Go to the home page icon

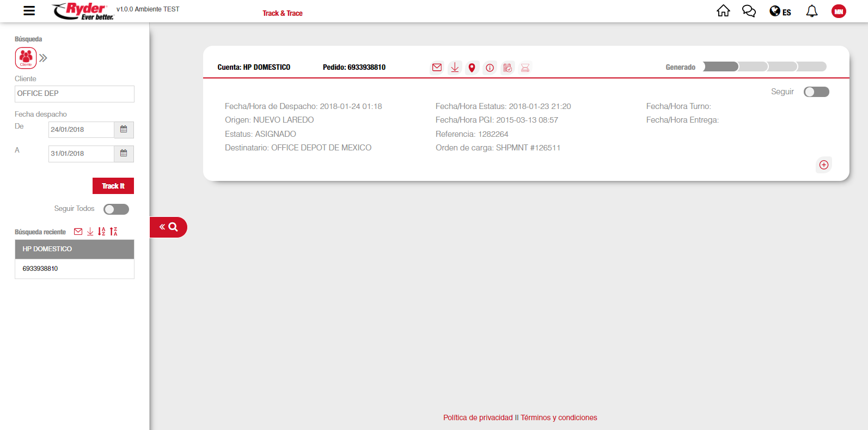point(723,11)
